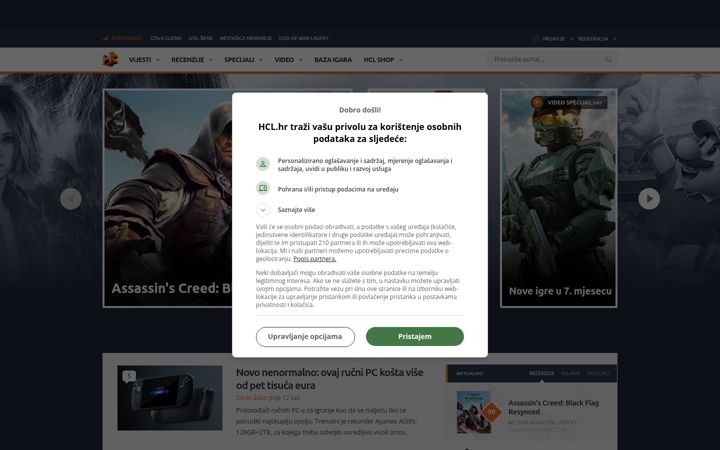Open Upravljanje opcijama settings
The image size is (720, 450).
click(x=305, y=337)
